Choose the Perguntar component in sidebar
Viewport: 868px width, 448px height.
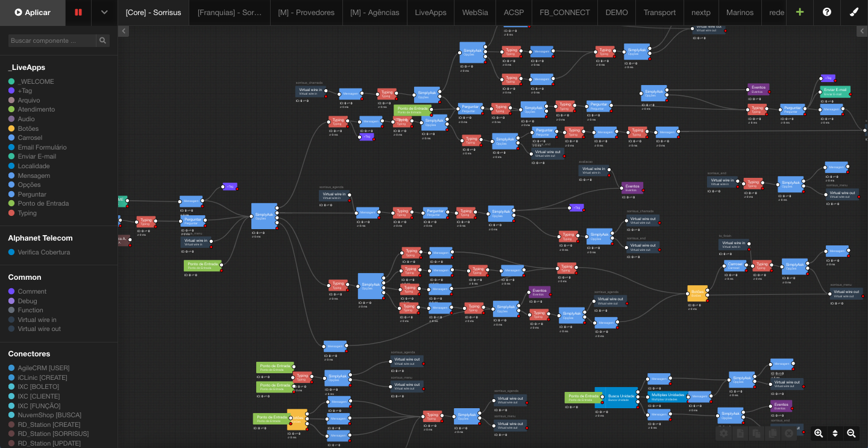27,194
